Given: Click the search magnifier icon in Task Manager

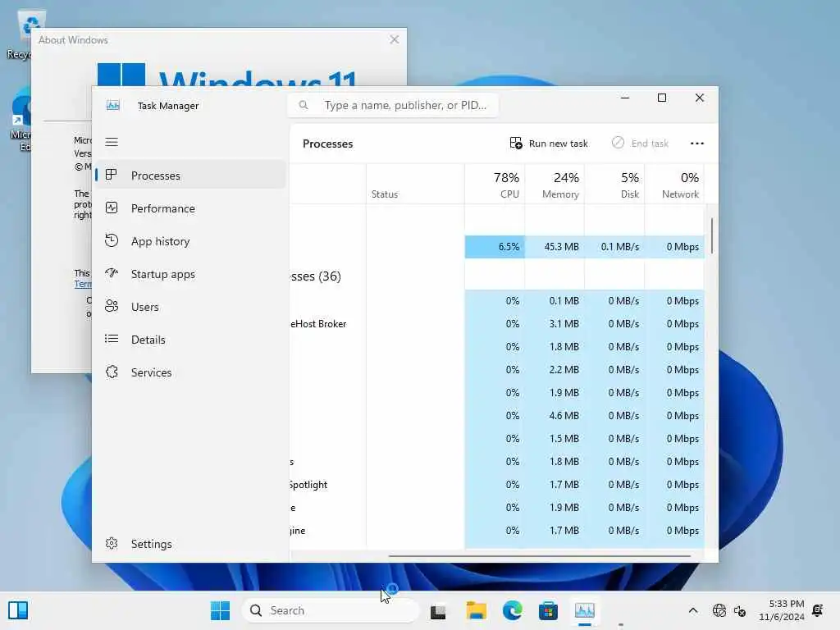Looking at the screenshot, I should (304, 105).
